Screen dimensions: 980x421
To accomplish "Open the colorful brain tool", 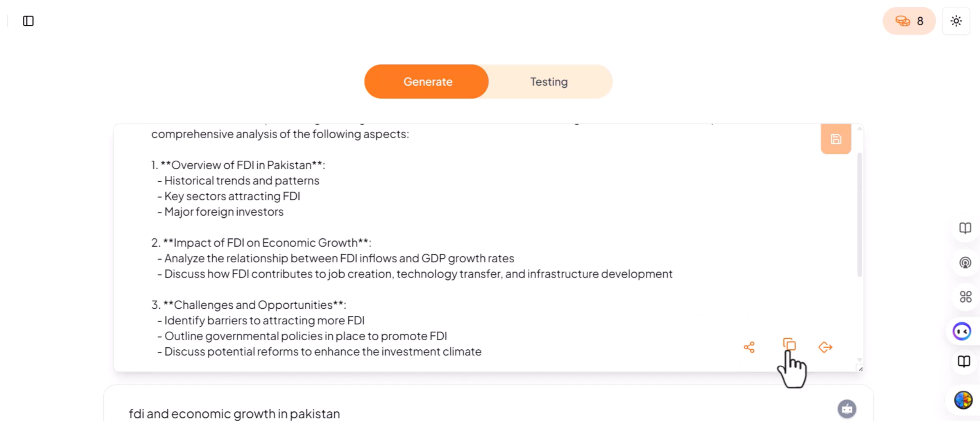I will tap(963, 400).
